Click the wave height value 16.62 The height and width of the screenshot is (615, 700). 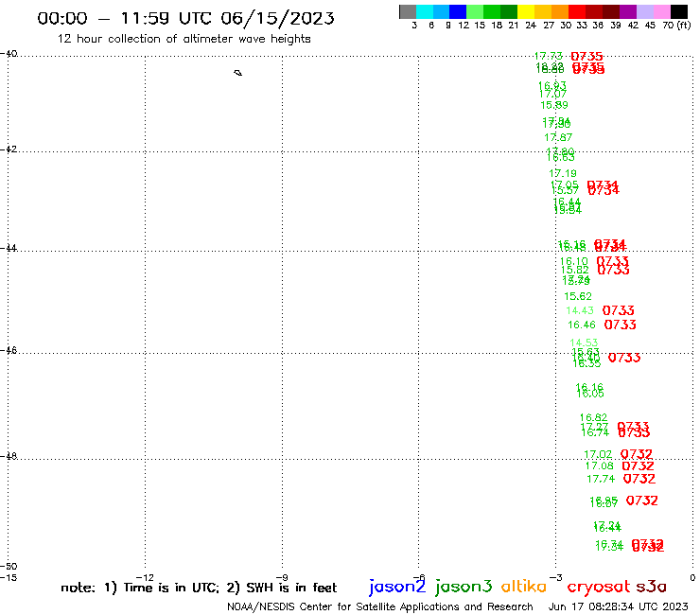(593, 417)
